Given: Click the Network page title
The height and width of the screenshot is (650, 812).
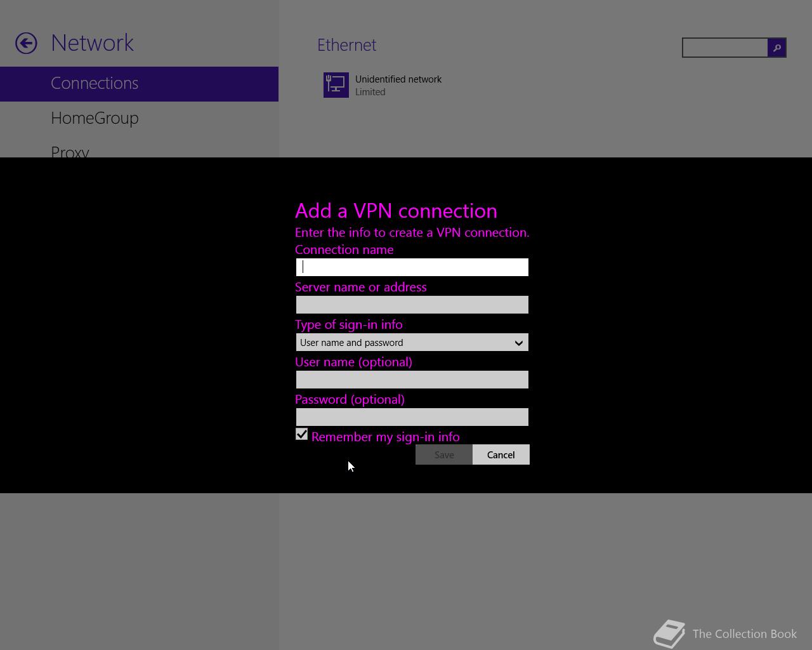Looking at the screenshot, I should point(93,43).
